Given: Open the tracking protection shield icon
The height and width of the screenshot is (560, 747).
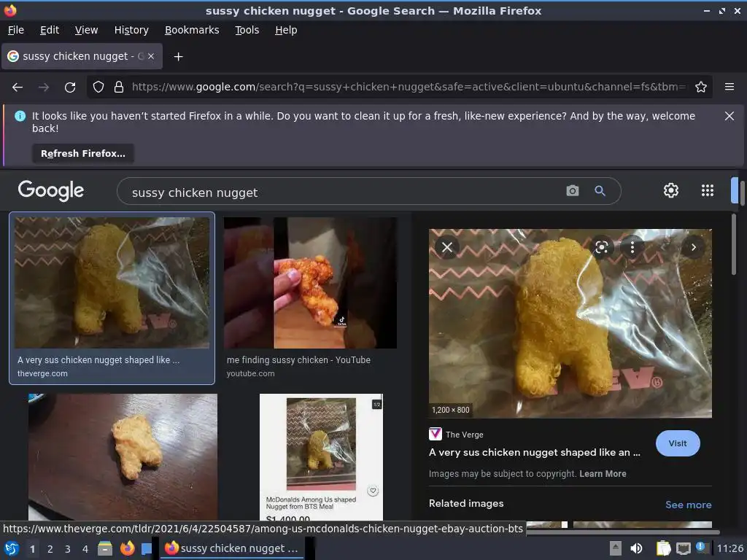Looking at the screenshot, I should (98, 87).
